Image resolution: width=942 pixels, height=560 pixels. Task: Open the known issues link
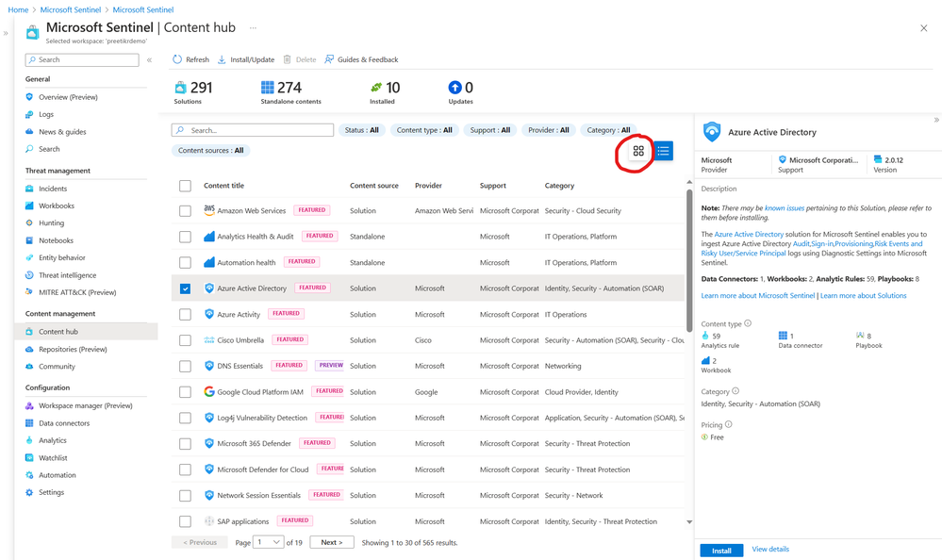(x=785, y=208)
